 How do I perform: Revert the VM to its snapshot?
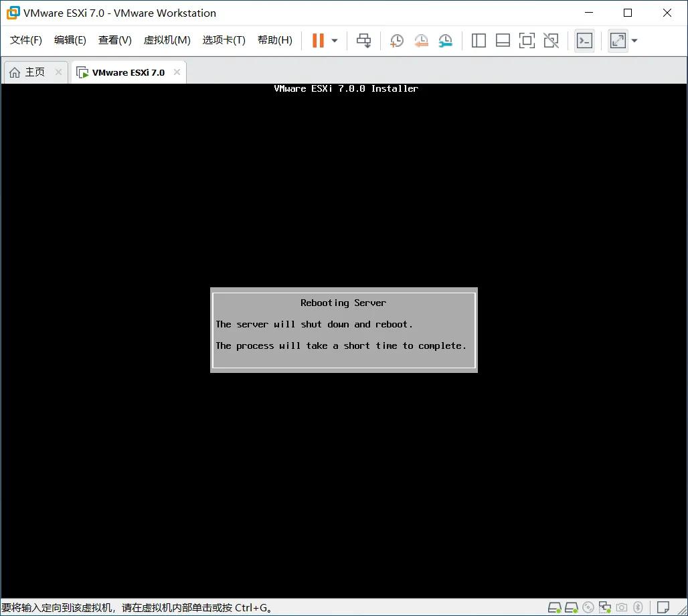(421, 40)
